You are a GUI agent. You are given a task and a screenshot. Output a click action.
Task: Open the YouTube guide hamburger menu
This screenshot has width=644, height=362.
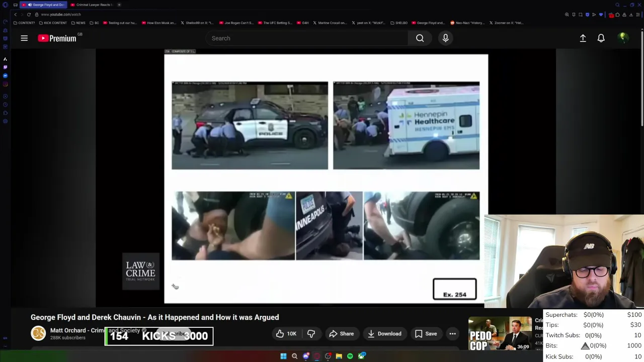[x=24, y=38]
